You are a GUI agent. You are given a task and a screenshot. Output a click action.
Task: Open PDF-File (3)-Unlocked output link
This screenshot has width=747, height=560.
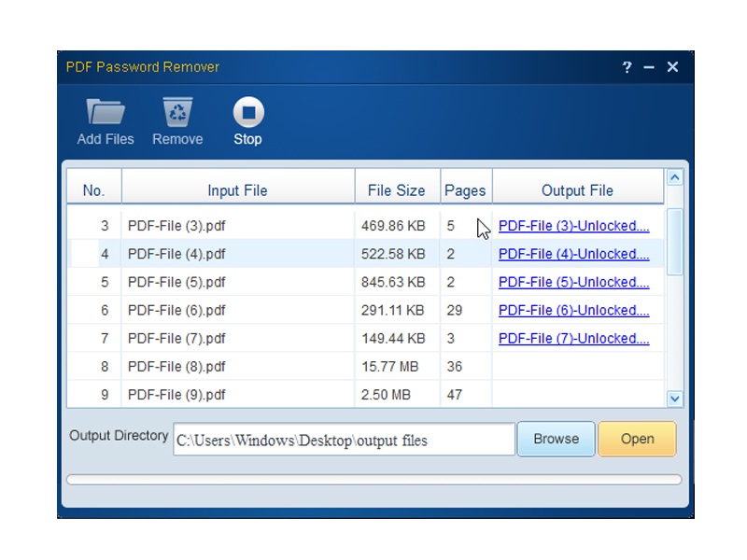click(573, 226)
